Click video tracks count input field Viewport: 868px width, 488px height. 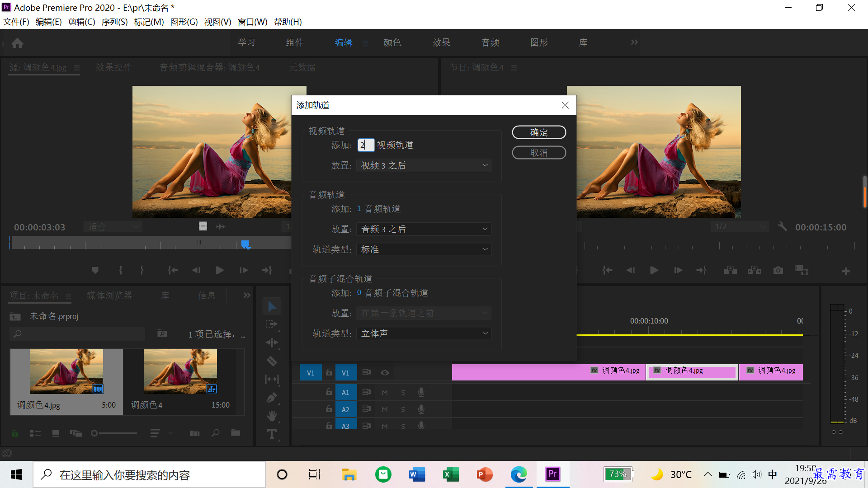click(366, 145)
